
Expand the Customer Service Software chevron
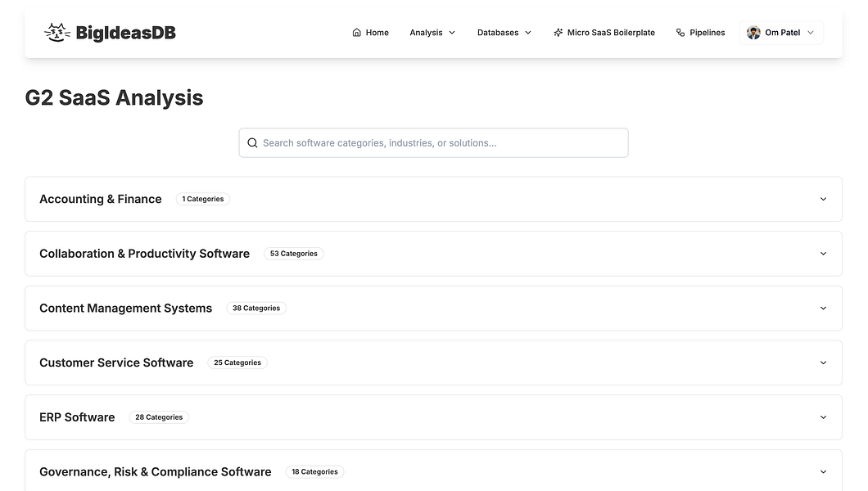(x=823, y=363)
